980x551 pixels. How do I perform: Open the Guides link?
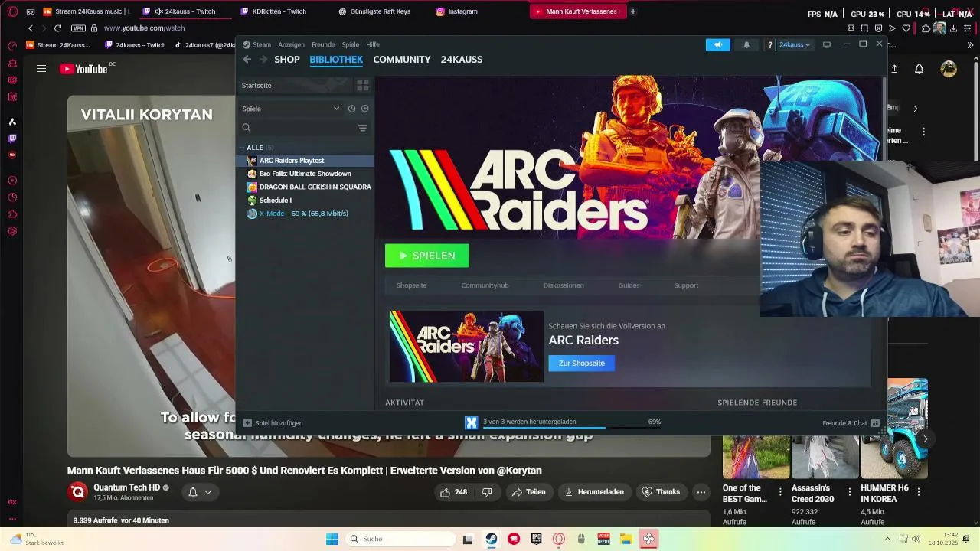coord(629,285)
